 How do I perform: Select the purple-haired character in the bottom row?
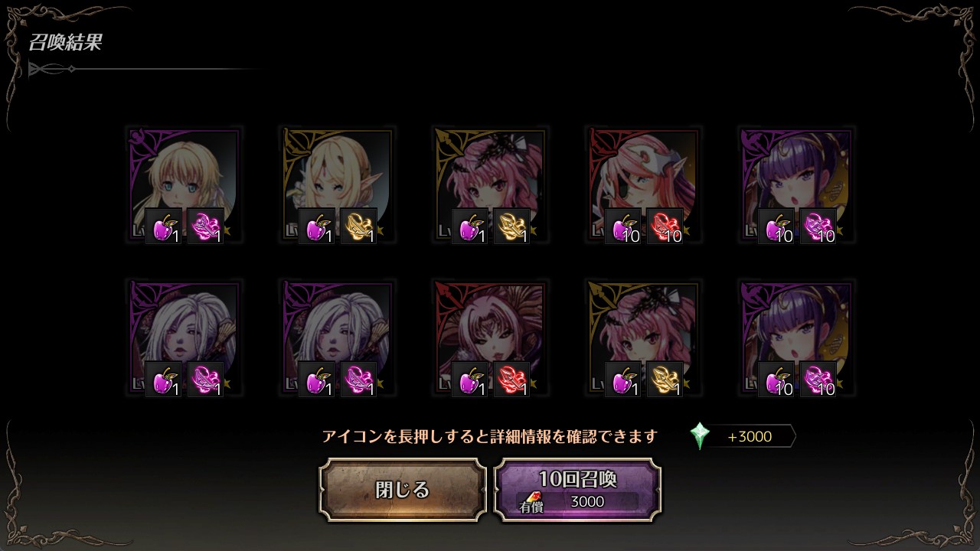796,338
